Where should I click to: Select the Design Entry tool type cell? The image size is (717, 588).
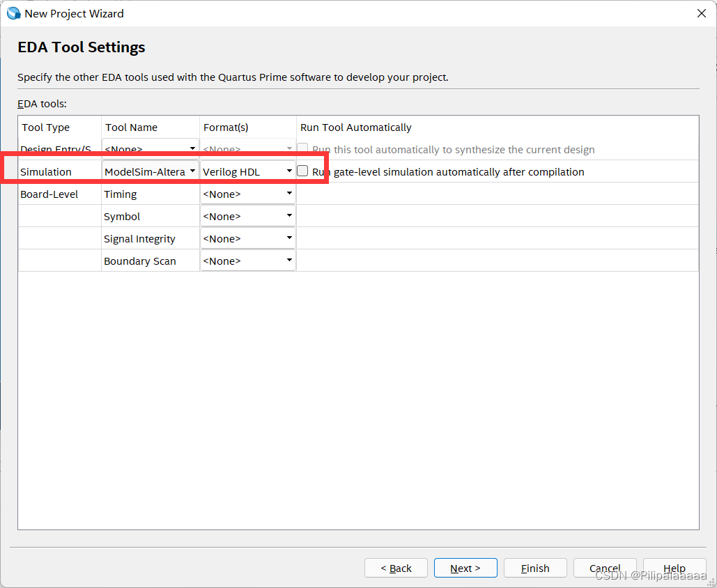coord(59,148)
